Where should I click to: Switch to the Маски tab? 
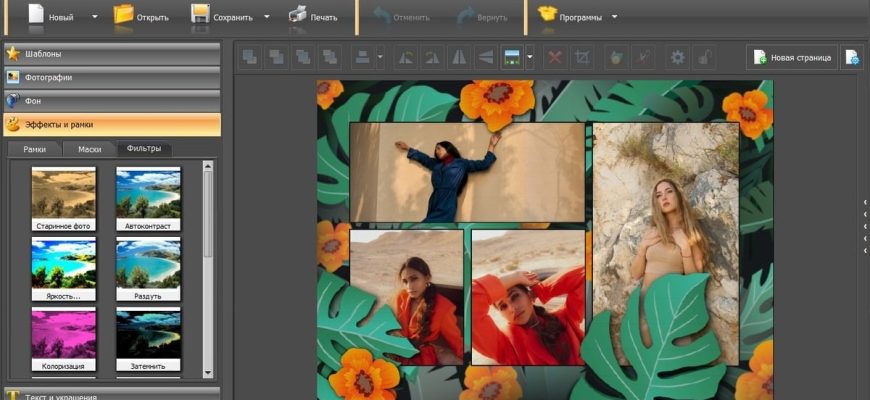pyautogui.click(x=89, y=149)
